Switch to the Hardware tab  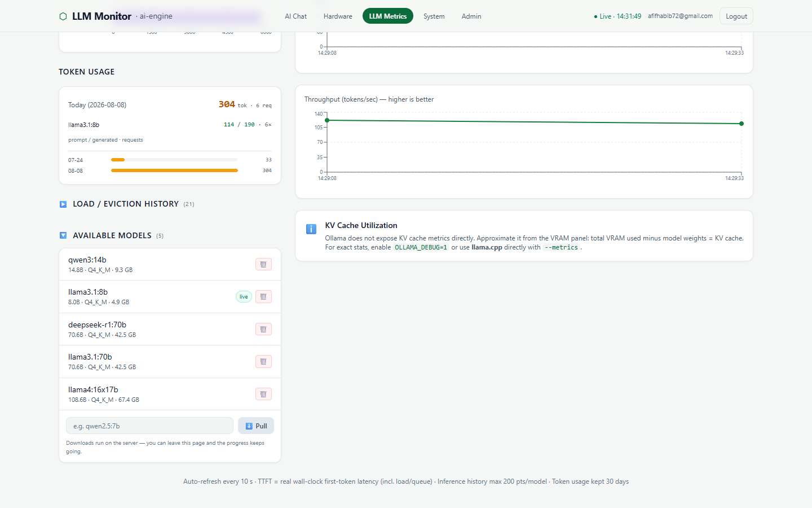[338, 16]
